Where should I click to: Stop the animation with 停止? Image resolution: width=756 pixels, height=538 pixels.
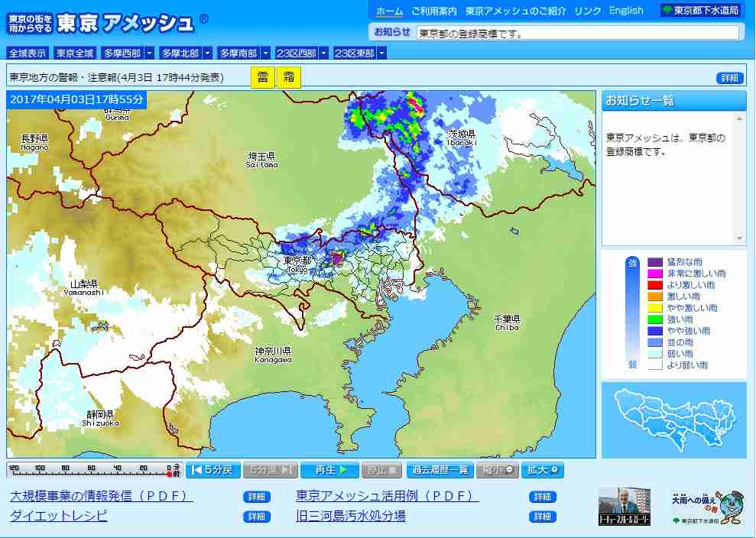click(381, 470)
